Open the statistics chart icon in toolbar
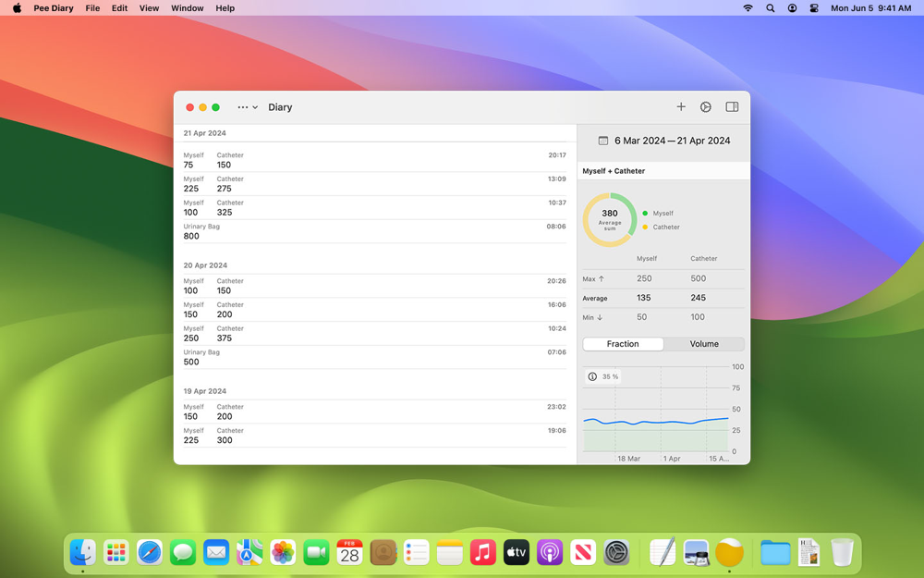 coord(705,106)
